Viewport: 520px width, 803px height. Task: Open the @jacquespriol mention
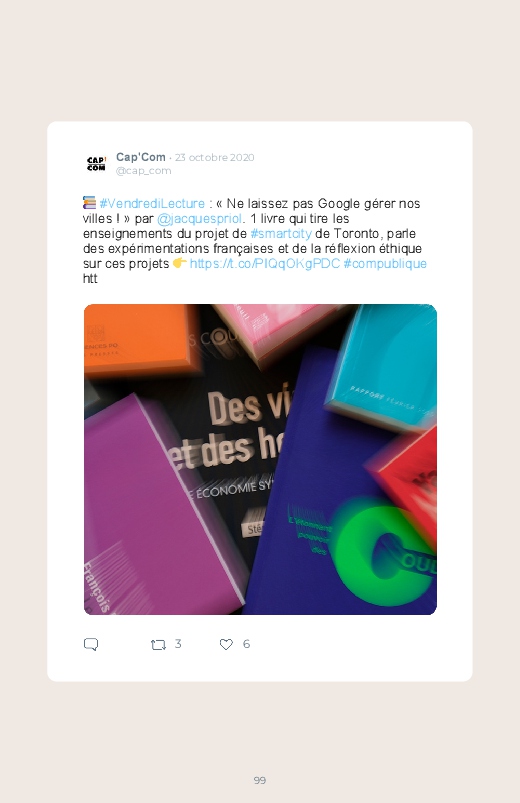pos(199,219)
